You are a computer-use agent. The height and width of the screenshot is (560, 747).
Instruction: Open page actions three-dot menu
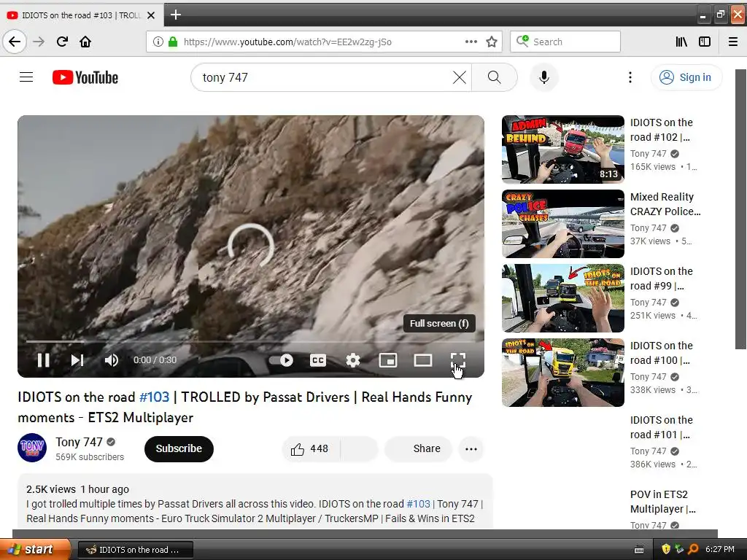471,42
